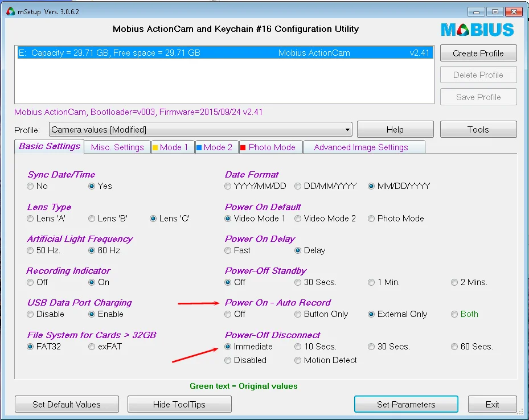Switch to Basic Settings tab
The image size is (529, 420).
point(50,146)
